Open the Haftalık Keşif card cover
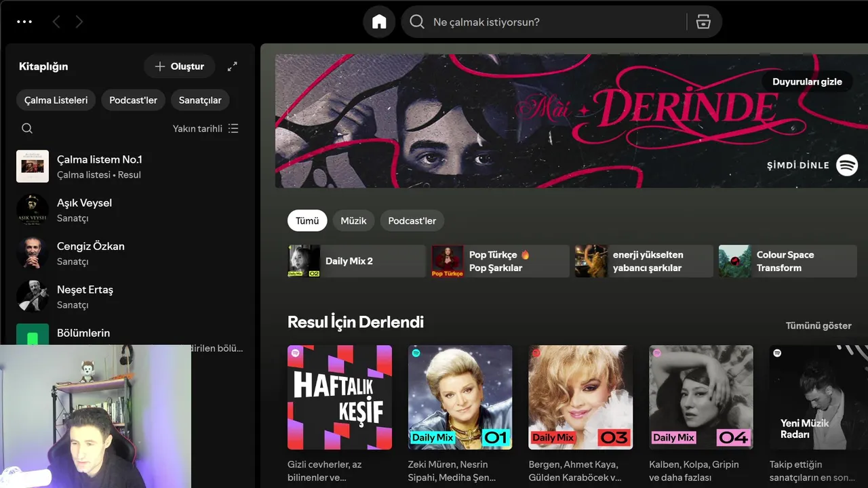 tap(340, 397)
